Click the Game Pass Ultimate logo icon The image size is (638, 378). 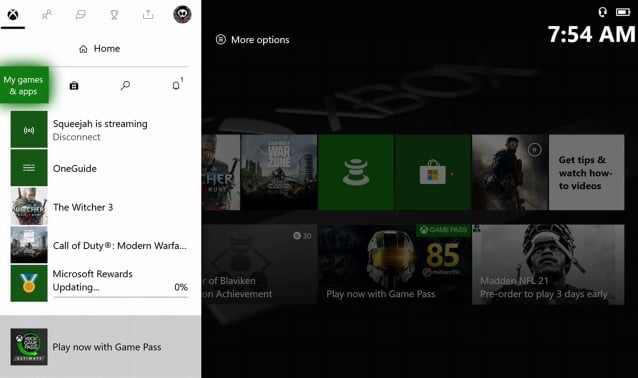pos(29,347)
